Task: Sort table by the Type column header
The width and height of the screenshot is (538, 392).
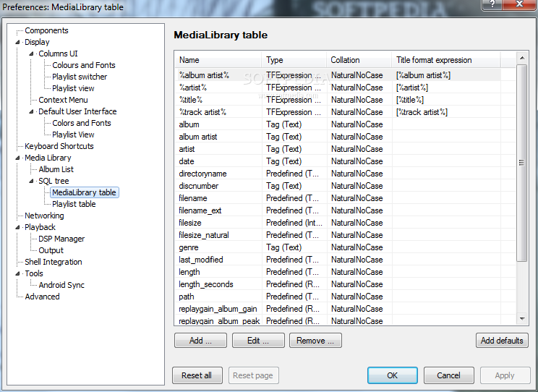Action: (x=294, y=60)
